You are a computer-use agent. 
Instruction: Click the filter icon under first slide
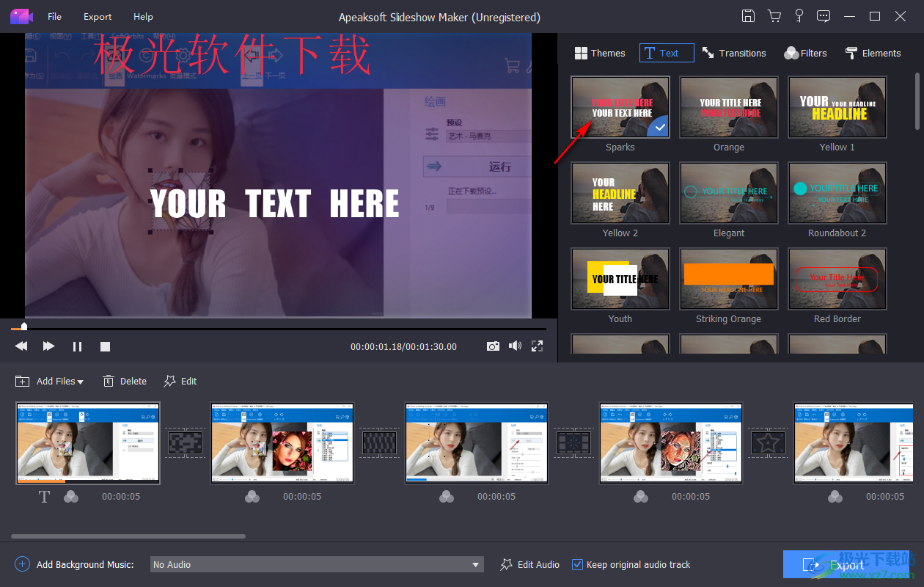[x=71, y=497]
